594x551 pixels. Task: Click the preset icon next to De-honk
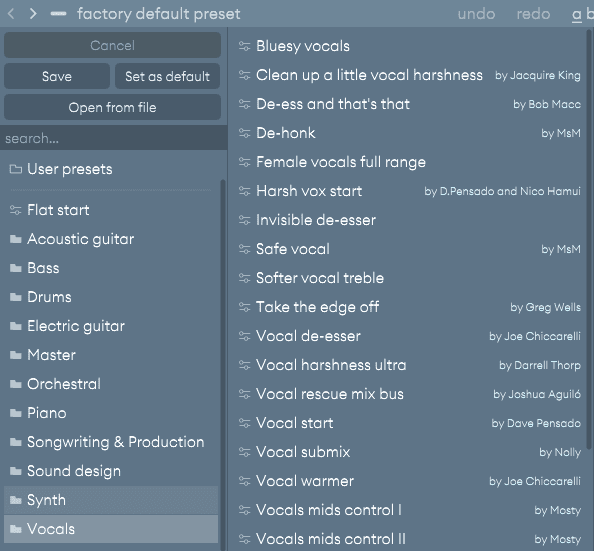coord(245,133)
